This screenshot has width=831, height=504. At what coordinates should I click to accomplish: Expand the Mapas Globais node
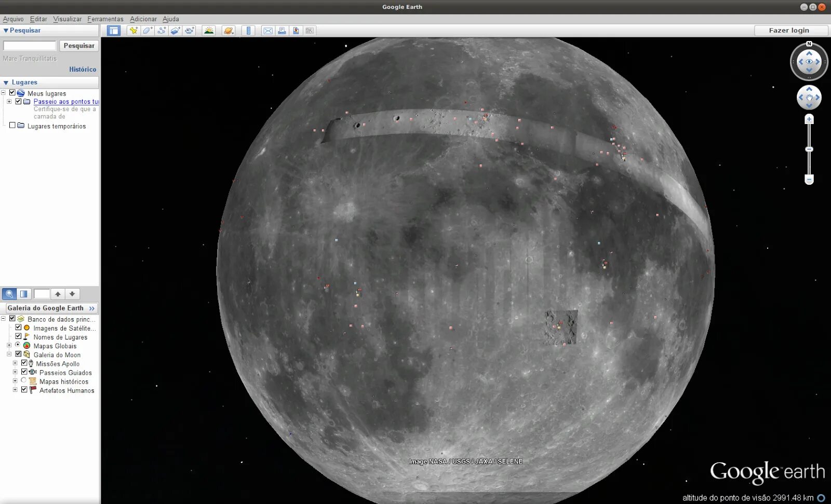(x=9, y=345)
